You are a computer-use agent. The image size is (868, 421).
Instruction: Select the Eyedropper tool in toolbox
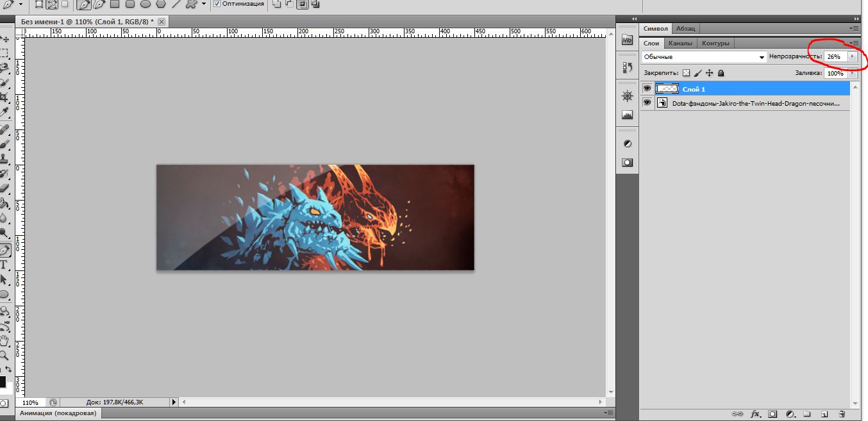[x=4, y=112]
